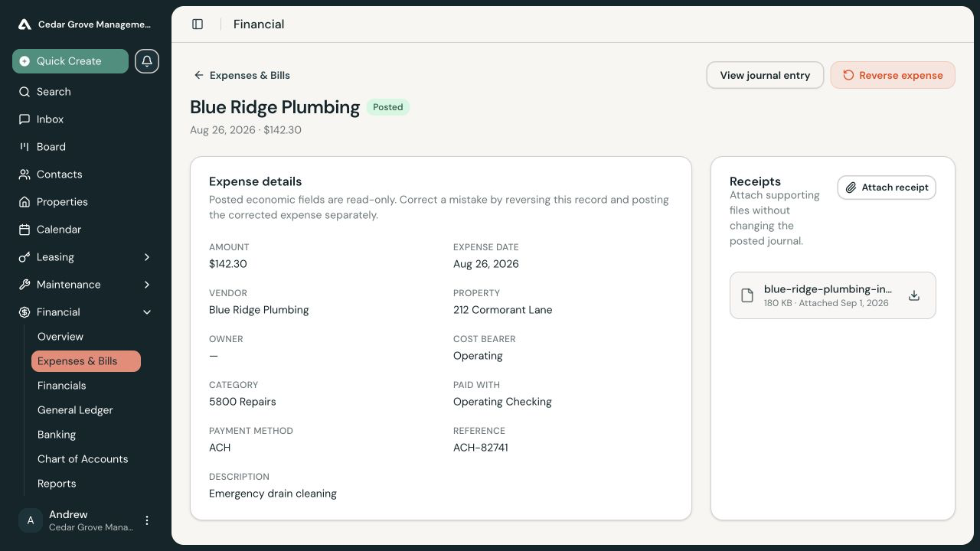Click cost bearer value Operating

[478, 356]
